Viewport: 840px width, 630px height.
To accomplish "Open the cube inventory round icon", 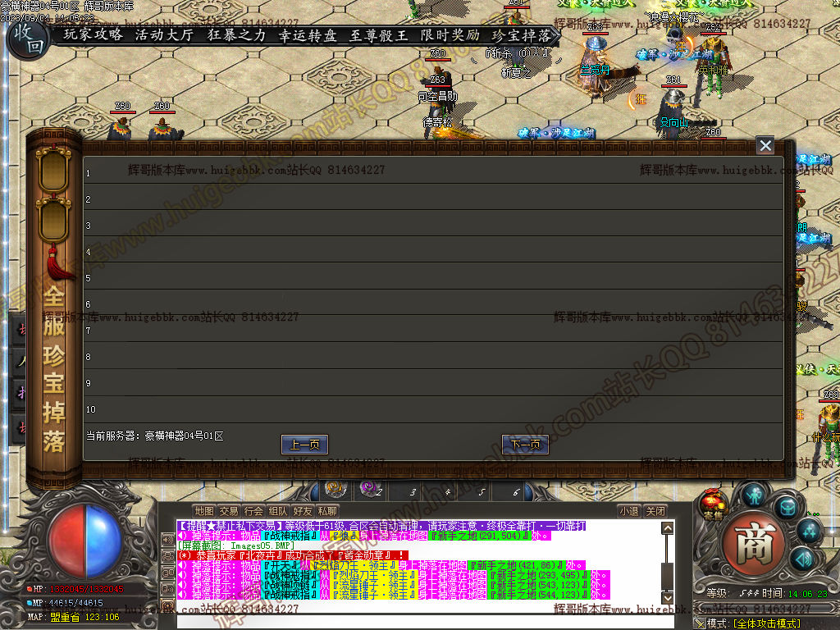I will pyautogui.click(x=787, y=507).
